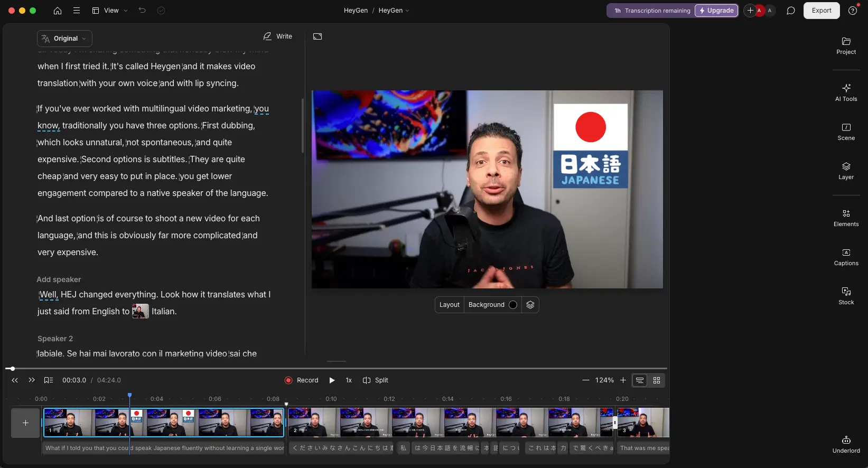Check the sync status checkmark icon
The width and height of the screenshot is (868, 468).
click(161, 11)
